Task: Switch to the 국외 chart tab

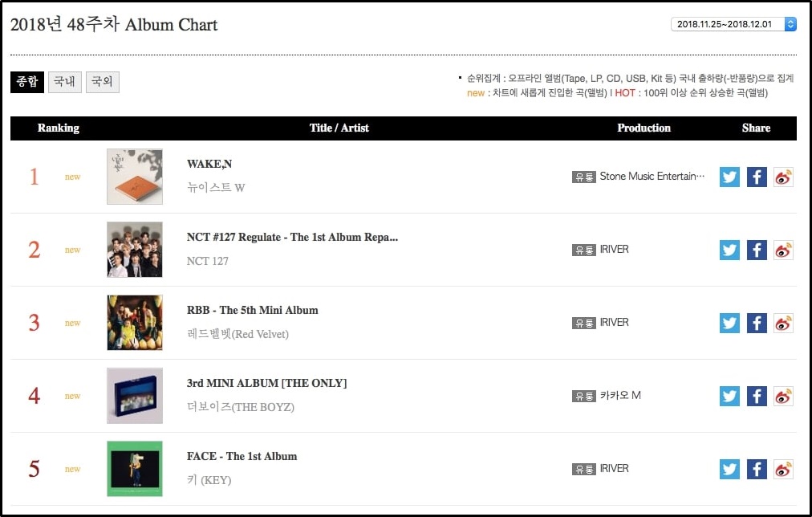Action: [103, 82]
